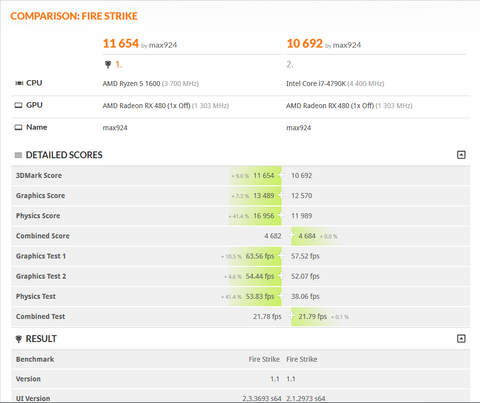This screenshot has height=403, width=480.
Task: Click the CPU chip icon
Action: [x=19, y=83]
